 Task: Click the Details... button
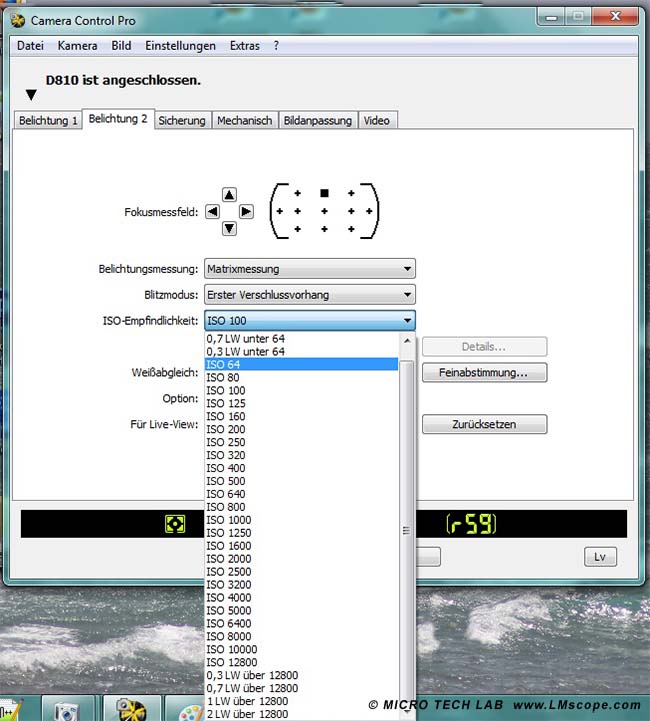tap(485, 346)
